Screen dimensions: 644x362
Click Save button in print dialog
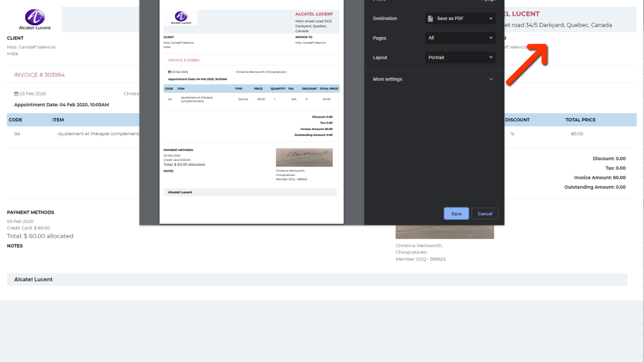(456, 214)
